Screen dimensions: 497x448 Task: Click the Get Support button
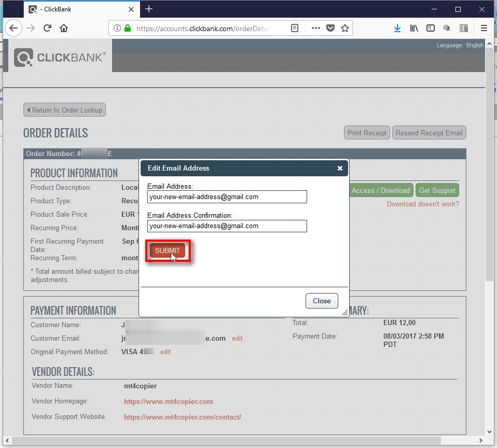pyautogui.click(x=437, y=190)
